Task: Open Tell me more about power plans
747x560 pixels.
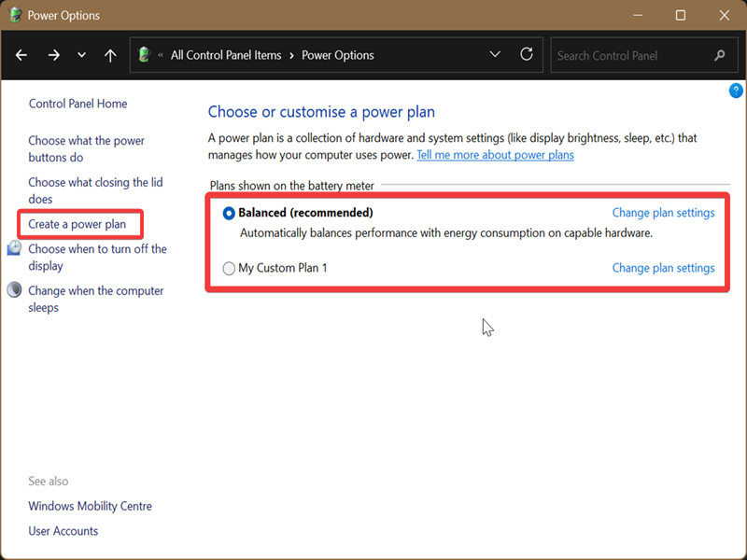Action: point(495,155)
